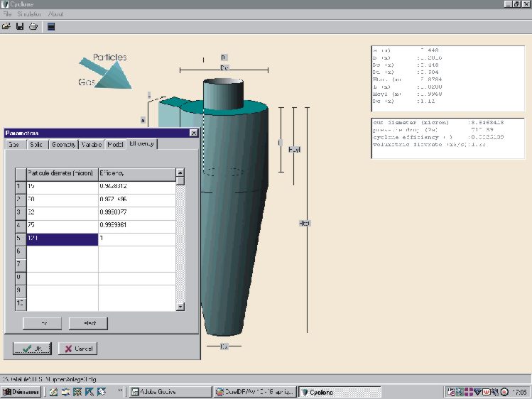Click first quick launch icon in taskbar
The image size is (532, 399).
[53, 391]
